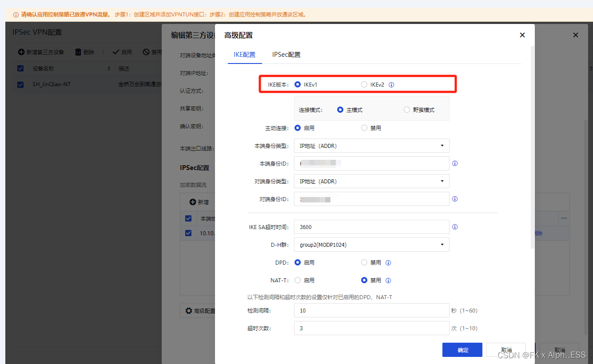Click 取消 in 高级配置 dialog
Viewport: 593px width, 364px height.
click(506, 350)
